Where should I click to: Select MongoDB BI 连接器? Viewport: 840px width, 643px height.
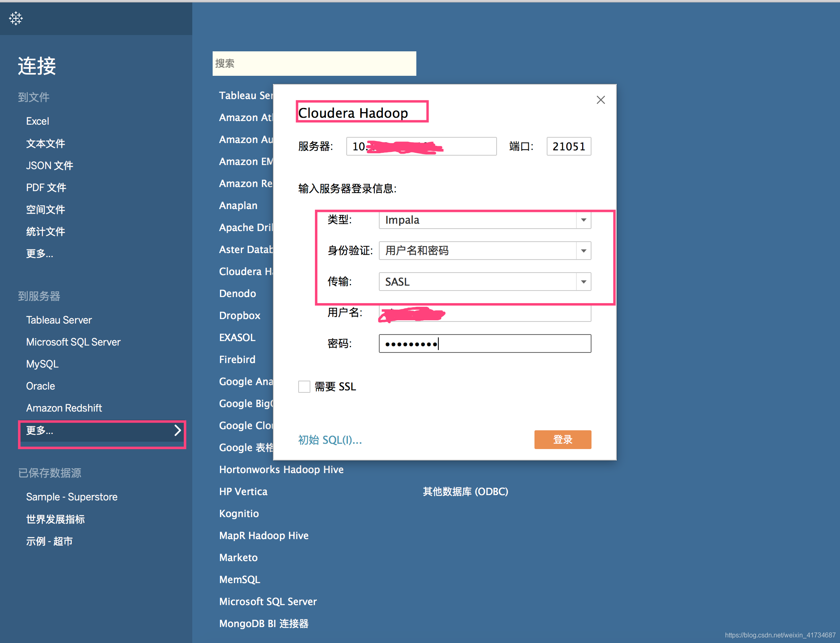[264, 623]
